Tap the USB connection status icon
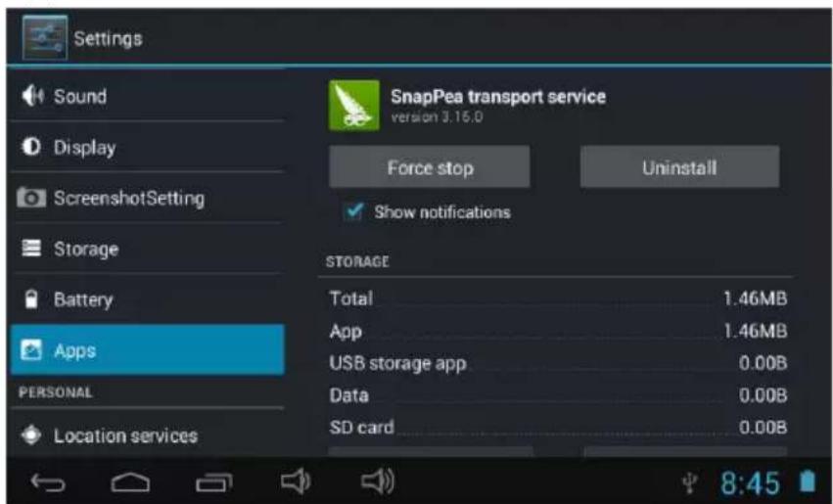This screenshot has width=833, height=504. click(x=689, y=482)
